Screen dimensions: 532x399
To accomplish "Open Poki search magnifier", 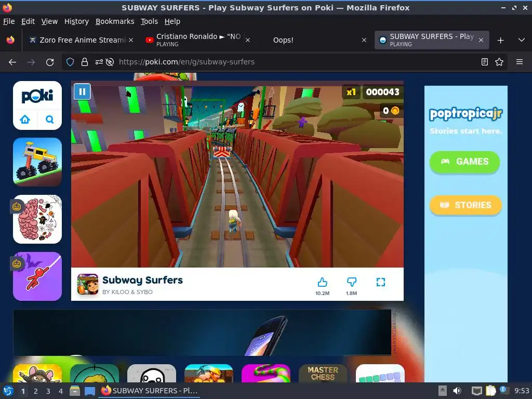I will click(x=49, y=119).
